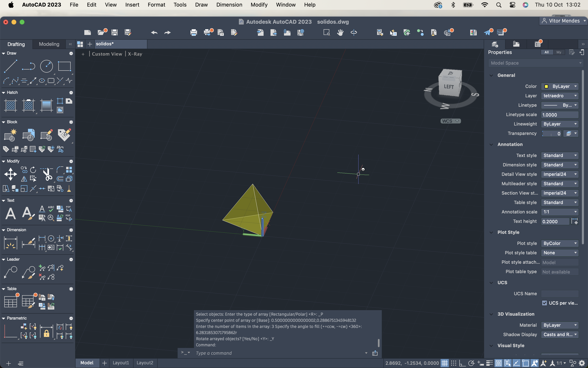This screenshot has height=368, width=588.
Task: Click the Type a command input field
Action: click(x=280, y=353)
